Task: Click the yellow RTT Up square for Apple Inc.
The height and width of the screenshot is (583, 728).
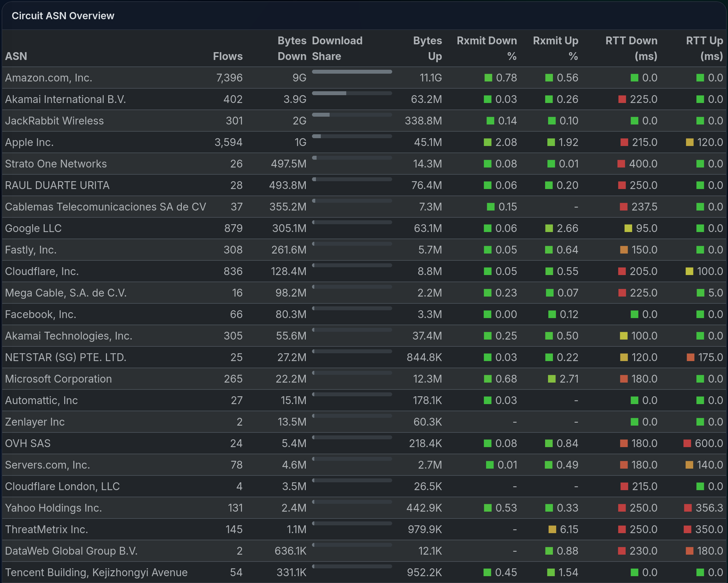Action: pos(690,142)
